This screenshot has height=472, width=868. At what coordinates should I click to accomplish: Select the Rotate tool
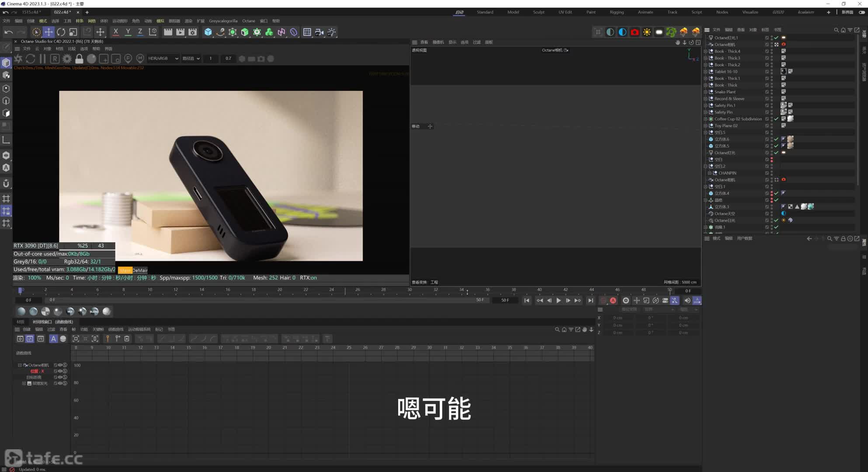pyautogui.click(x=61, y=32)
